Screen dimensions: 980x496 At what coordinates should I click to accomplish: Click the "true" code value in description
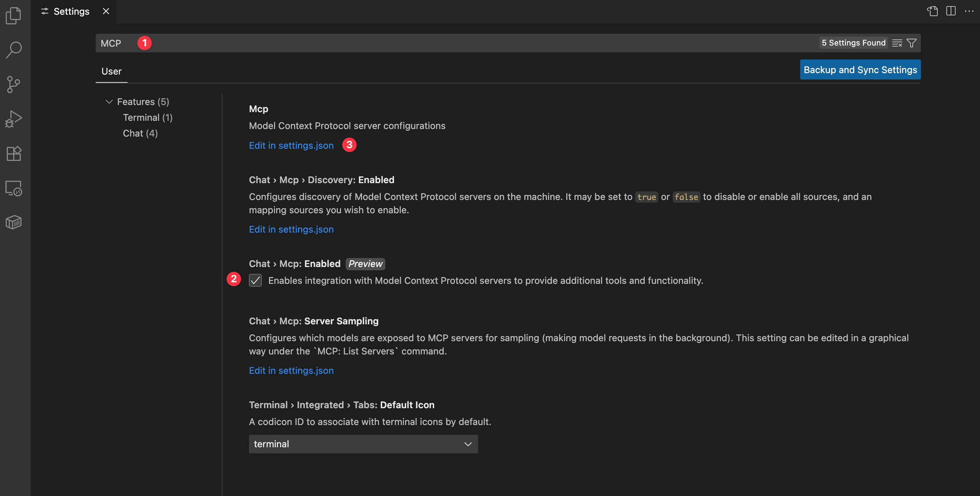647,197
